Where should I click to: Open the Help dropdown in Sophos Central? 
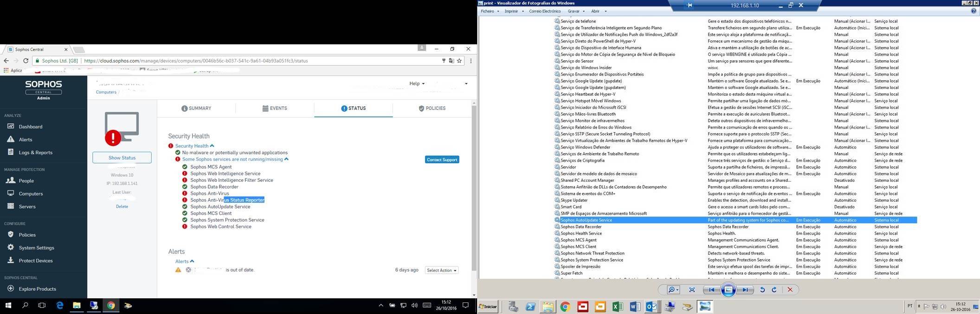[x=417, y=83]
